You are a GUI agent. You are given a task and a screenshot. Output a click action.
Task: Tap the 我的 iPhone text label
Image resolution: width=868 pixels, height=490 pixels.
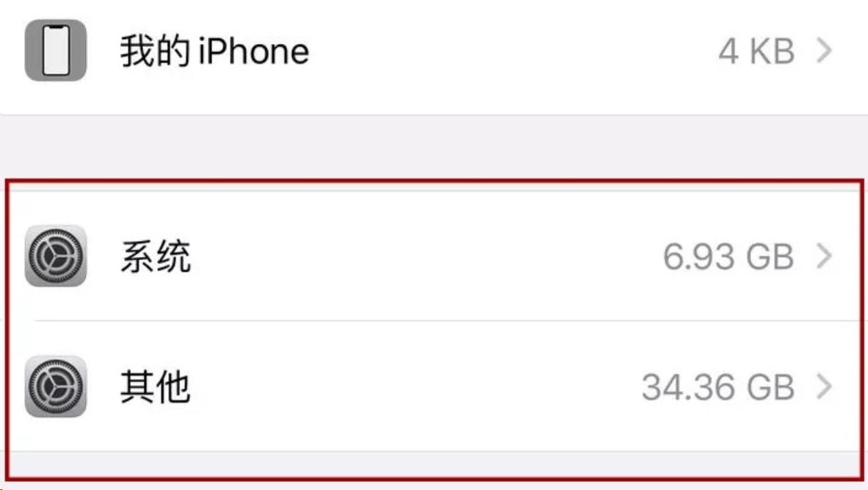point(214,49)
